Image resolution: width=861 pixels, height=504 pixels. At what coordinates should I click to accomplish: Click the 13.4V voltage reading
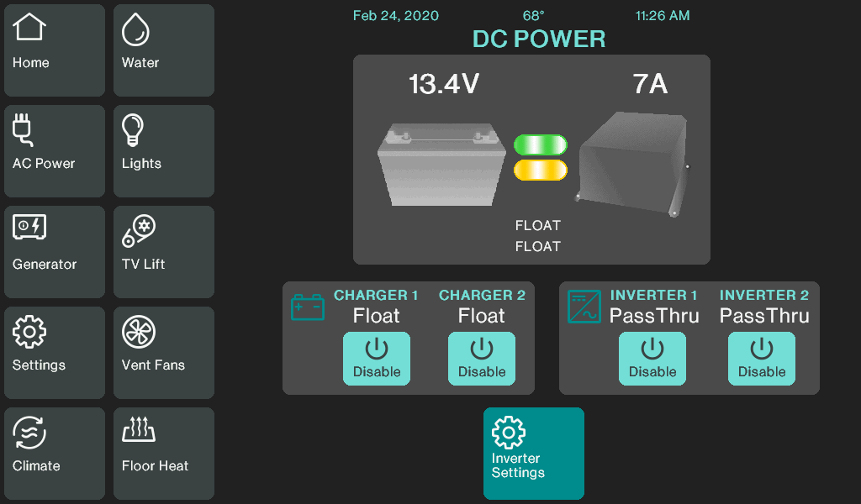pyautogui.click(x=444, y=85)
